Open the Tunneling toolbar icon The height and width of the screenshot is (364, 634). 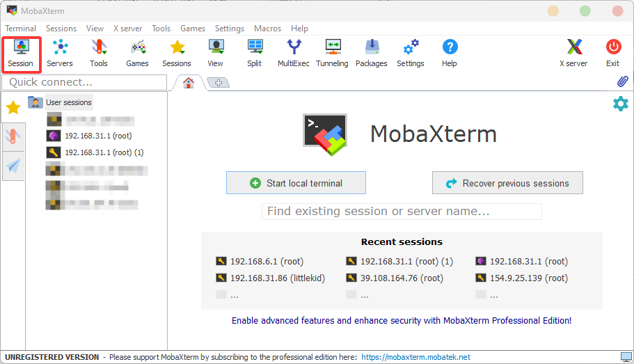point(333,54)
